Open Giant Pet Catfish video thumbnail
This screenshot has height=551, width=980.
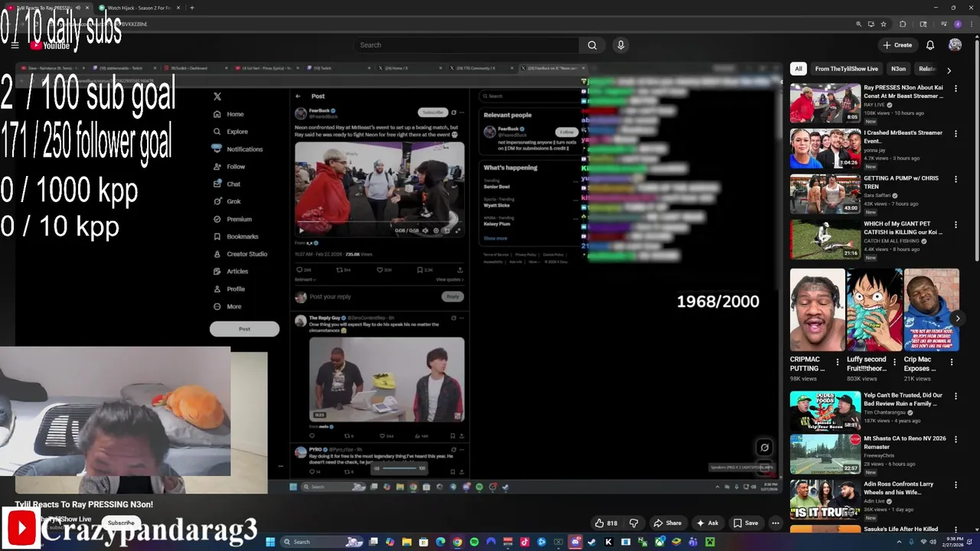pos(825,238)
